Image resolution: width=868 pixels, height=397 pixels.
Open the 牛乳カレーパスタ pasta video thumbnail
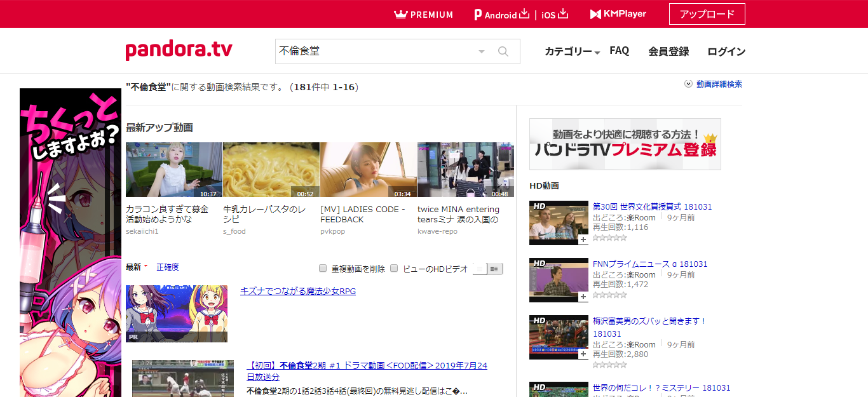271,170
